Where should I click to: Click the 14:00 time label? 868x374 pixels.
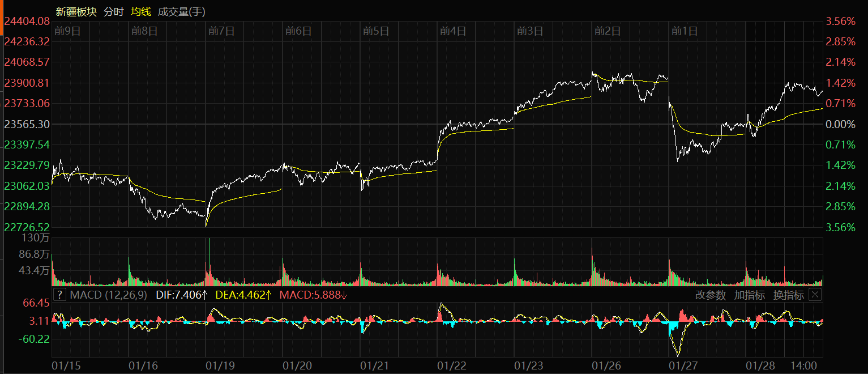[x=803, y=366]
